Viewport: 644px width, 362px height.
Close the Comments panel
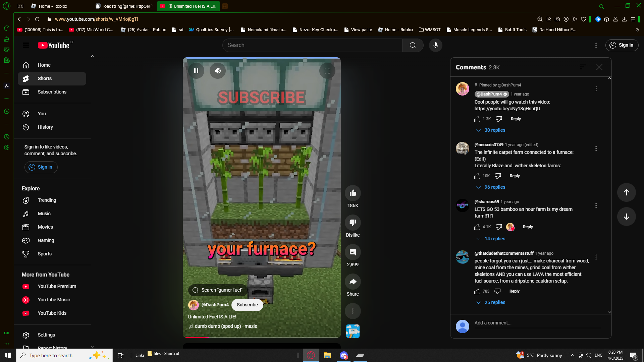pos(599,67)
